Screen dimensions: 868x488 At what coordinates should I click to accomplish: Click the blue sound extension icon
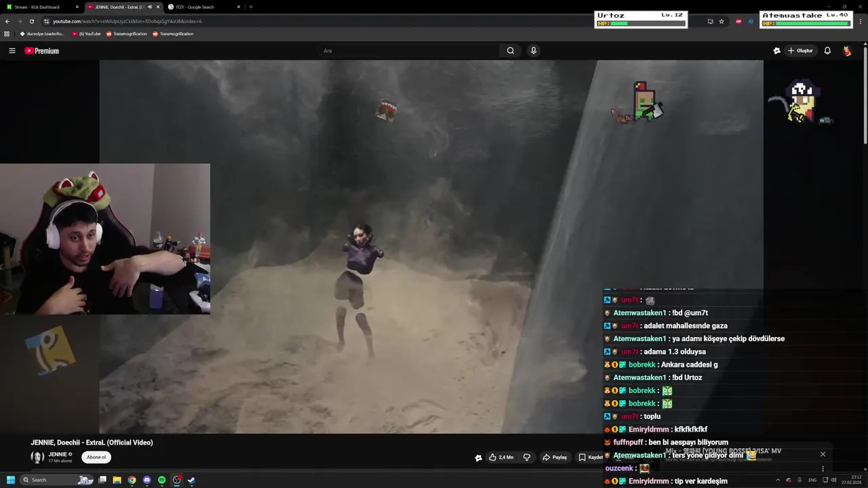[751, 21]
